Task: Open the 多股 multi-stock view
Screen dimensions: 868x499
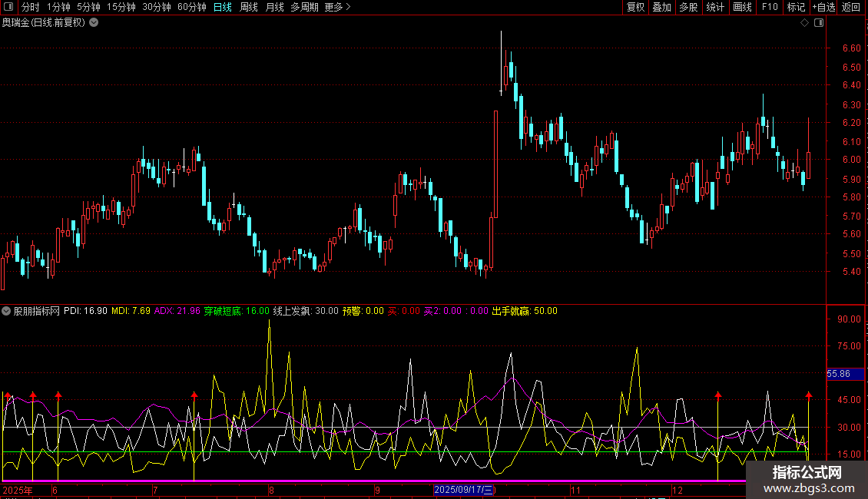Action: [x=688, y=7]
